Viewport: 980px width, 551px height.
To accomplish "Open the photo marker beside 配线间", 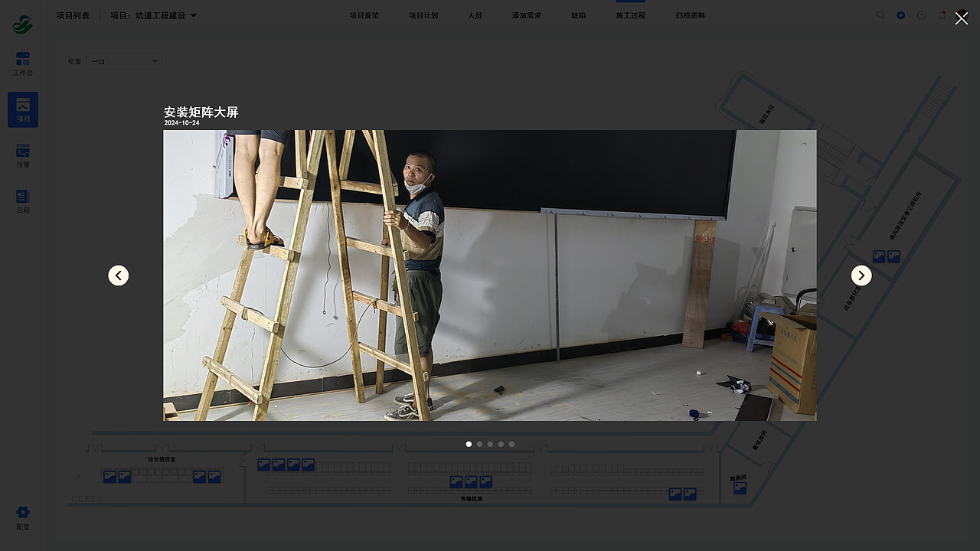I will [740, 488].
